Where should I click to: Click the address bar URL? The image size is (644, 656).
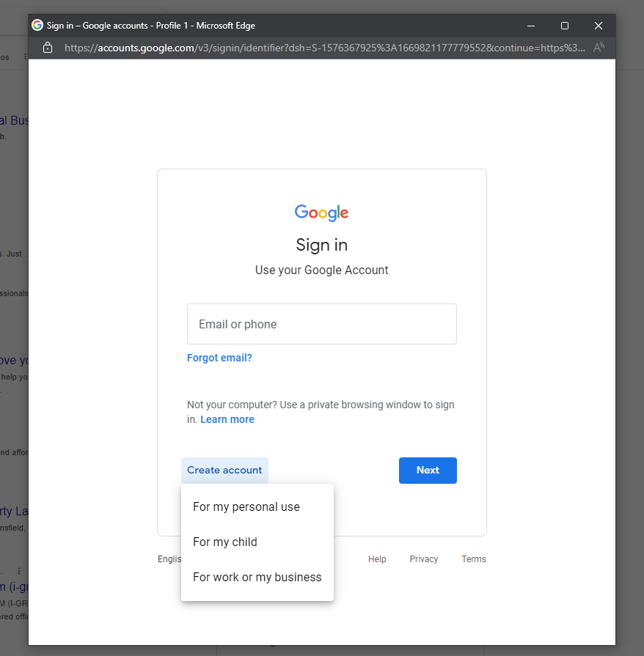(x=293, y=46)
